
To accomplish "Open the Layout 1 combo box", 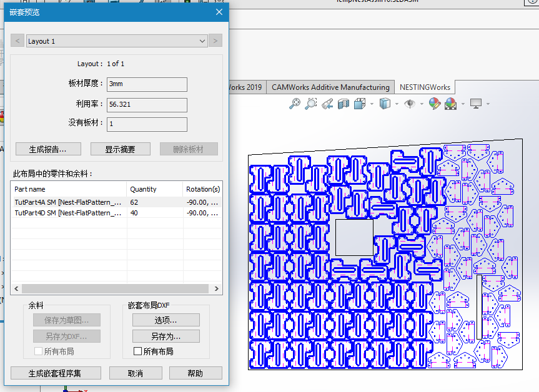I will coord(117,41).
